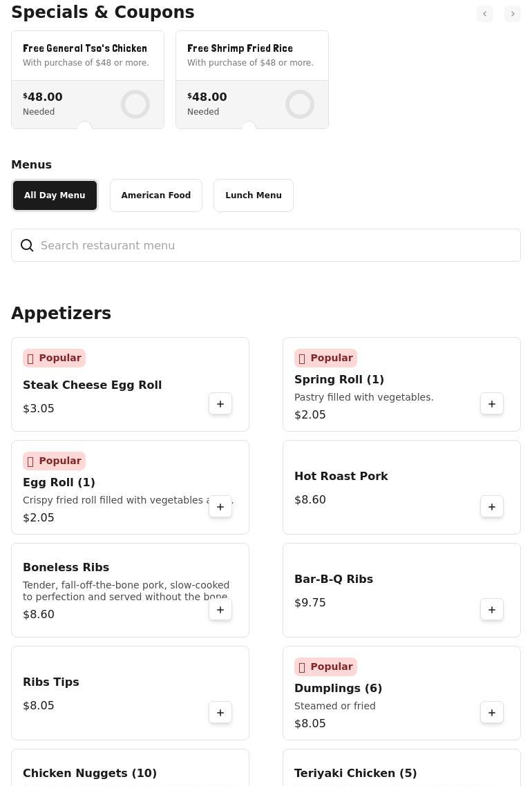Click General Tso's coupon progress ring

[x=135, y=104]
